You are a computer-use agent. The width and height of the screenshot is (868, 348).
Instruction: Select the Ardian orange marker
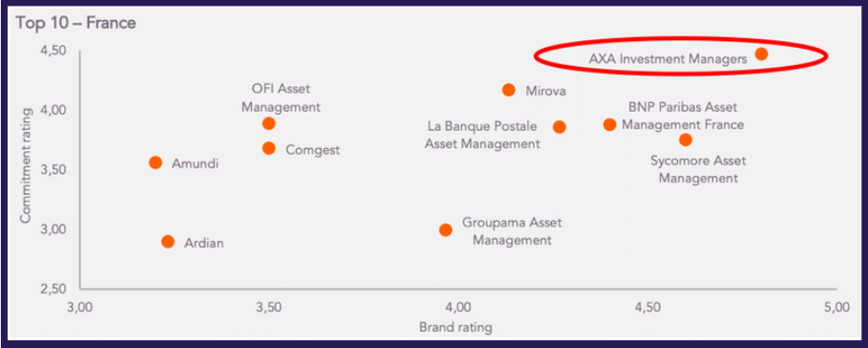point(168,242)
